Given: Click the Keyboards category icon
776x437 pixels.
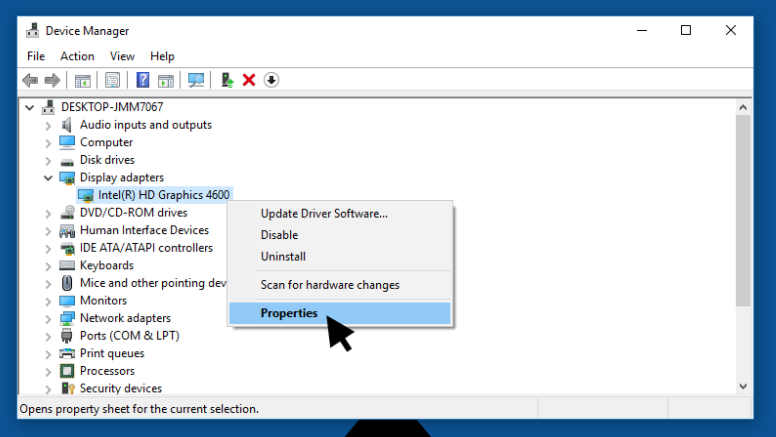Looking at the screenshot, I should pyautogui.click(x=67, y=265).
